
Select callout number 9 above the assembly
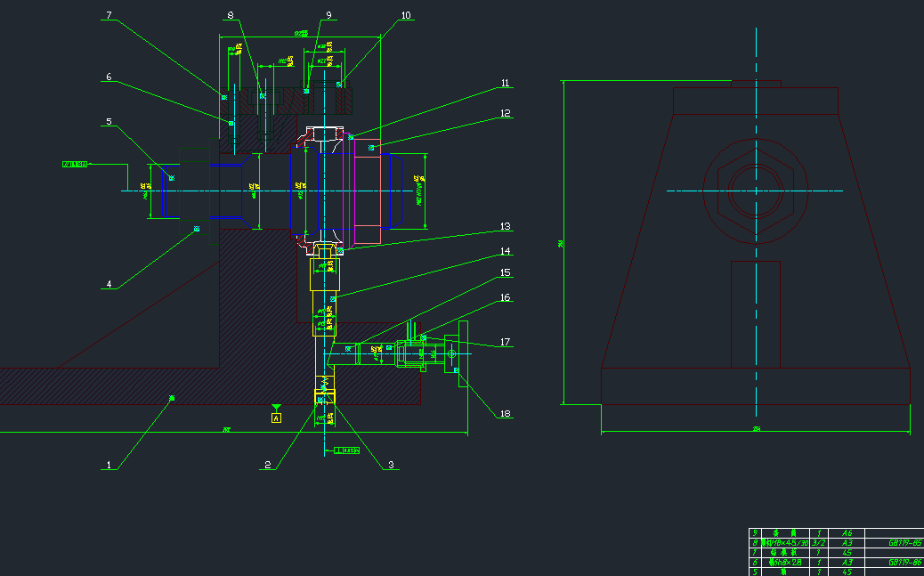[328, 15]
